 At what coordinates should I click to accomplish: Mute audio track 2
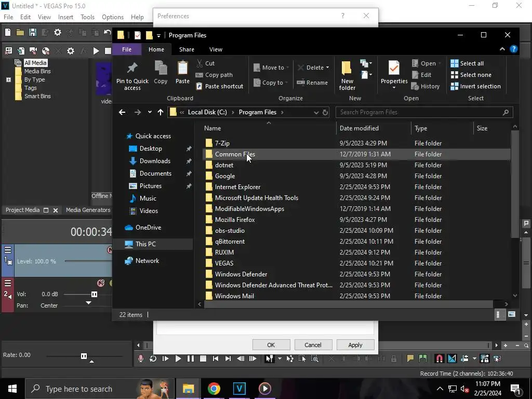(x=101, y=283)
